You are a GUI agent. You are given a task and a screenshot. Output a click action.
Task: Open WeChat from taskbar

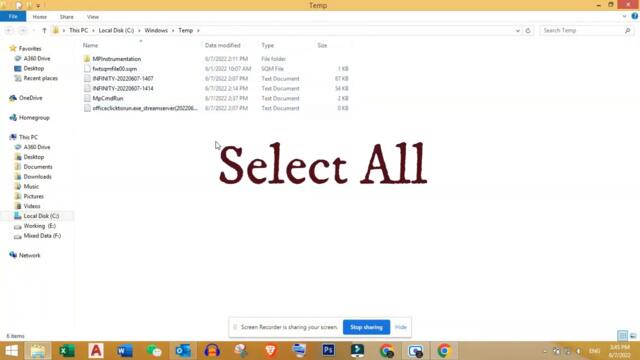coord(154,351)
